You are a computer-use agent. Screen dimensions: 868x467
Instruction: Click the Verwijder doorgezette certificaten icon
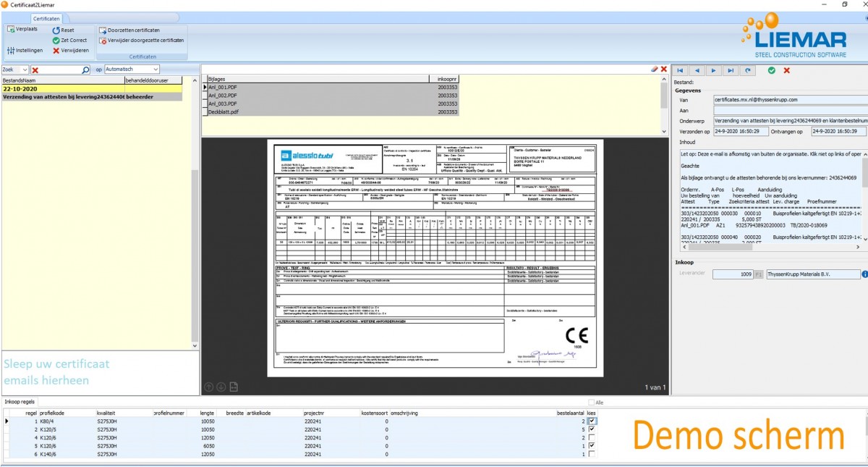coord(103,41)
